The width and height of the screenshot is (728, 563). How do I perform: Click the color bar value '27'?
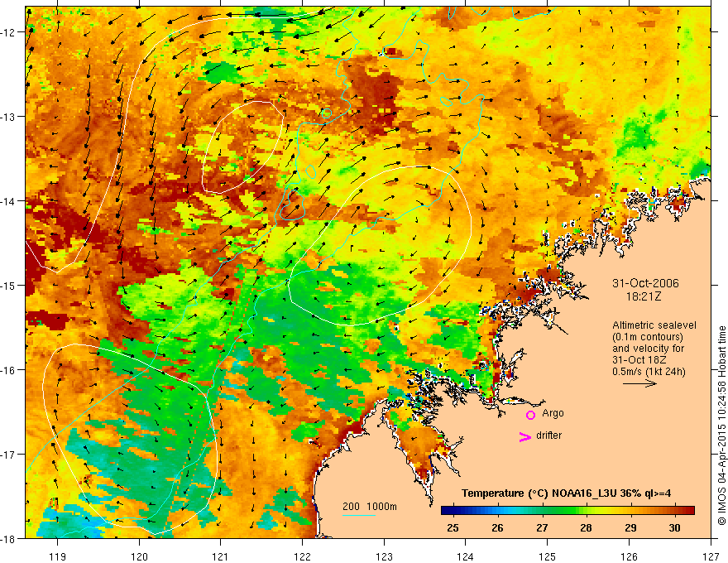pyautogui.click(x=542, y=527)
